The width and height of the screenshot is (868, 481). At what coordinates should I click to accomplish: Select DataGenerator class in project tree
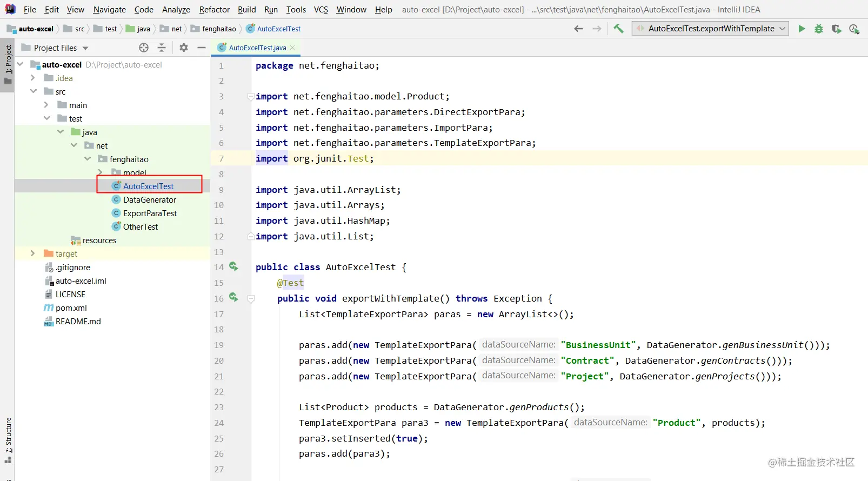click(x=150, y=199)
